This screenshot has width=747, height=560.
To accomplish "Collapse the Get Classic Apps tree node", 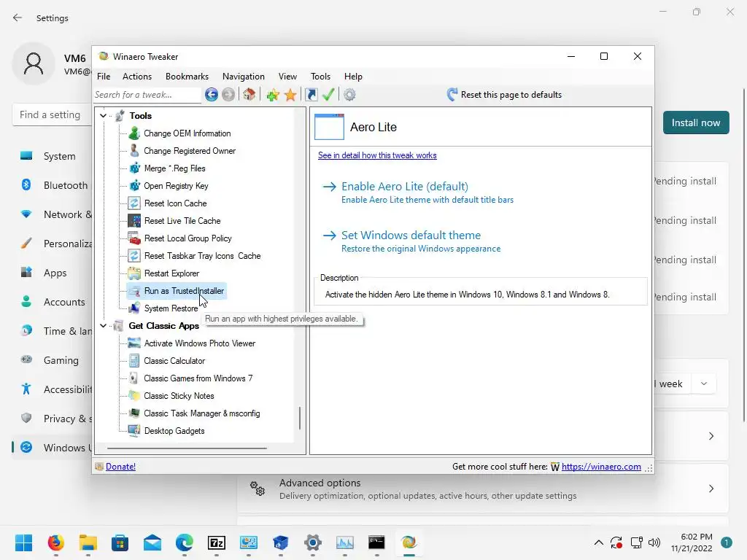I will 103,326.
